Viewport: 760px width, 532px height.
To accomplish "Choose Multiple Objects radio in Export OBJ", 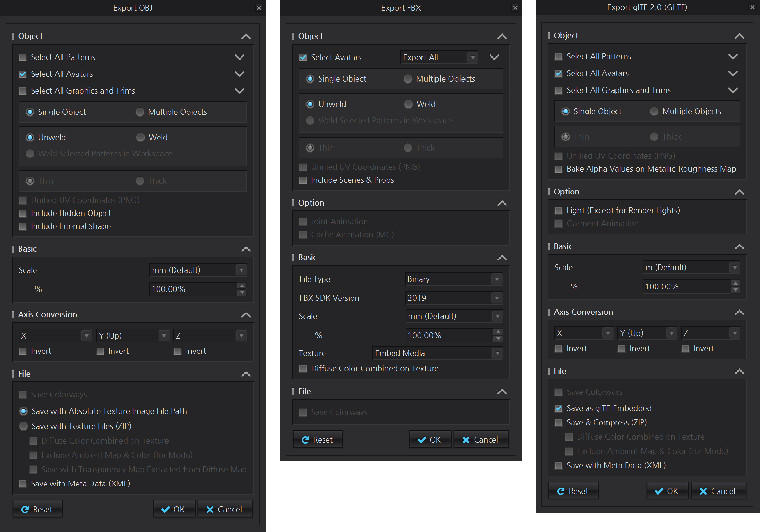I will tap(140, 112).
